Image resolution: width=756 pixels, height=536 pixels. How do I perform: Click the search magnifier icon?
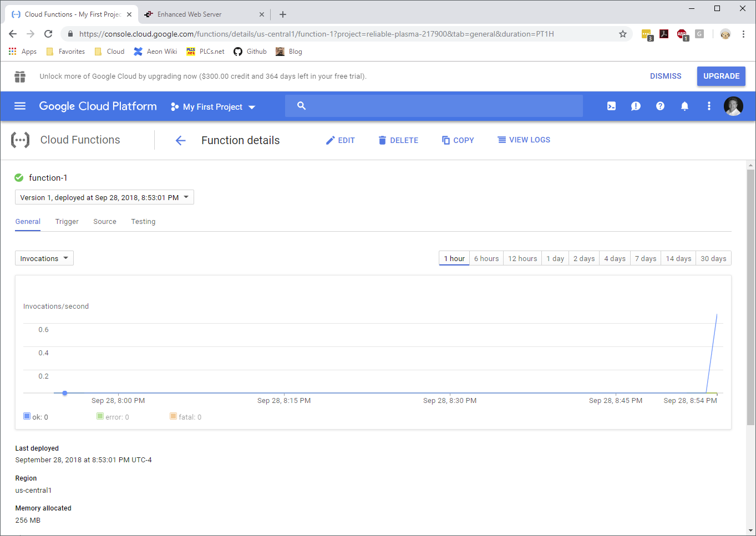point(301,105)
